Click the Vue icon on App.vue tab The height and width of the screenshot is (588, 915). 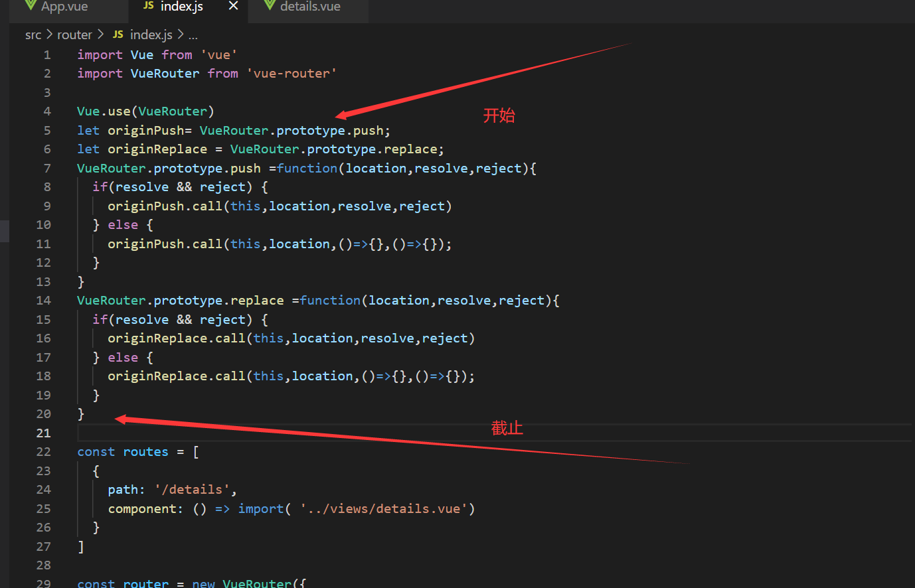[30, 5]
